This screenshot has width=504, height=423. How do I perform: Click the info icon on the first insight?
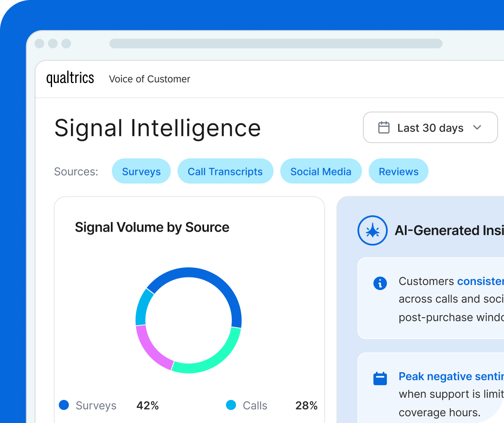click(380, 283)
